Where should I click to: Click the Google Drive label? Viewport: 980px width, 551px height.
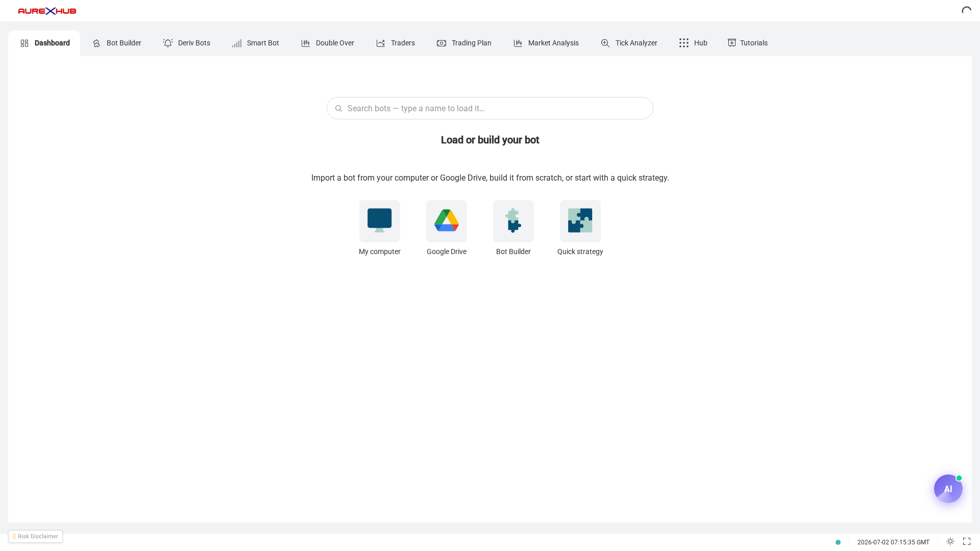click(447, 252)
